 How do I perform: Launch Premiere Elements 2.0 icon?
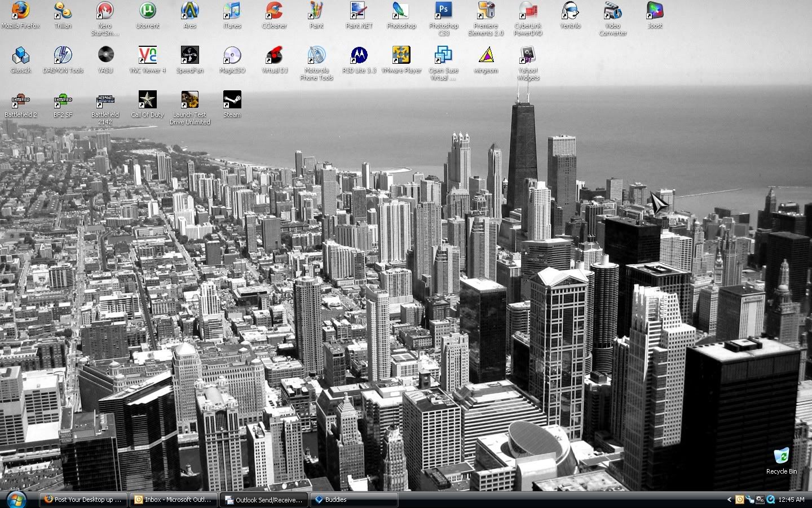click(486, 19)
